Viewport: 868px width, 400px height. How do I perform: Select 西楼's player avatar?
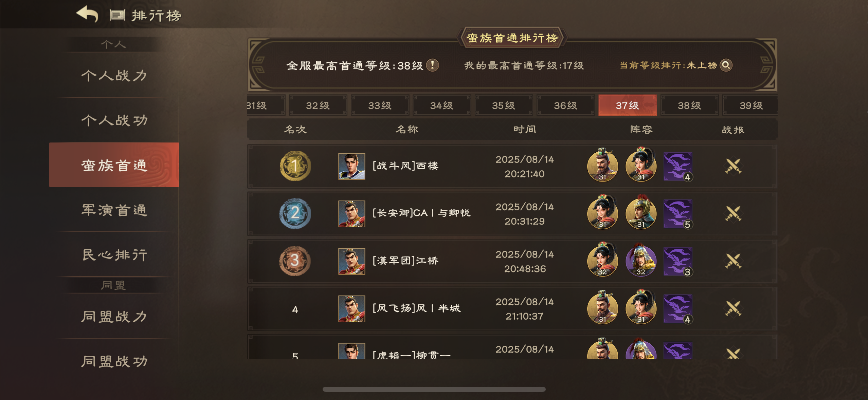click(351, 166)
